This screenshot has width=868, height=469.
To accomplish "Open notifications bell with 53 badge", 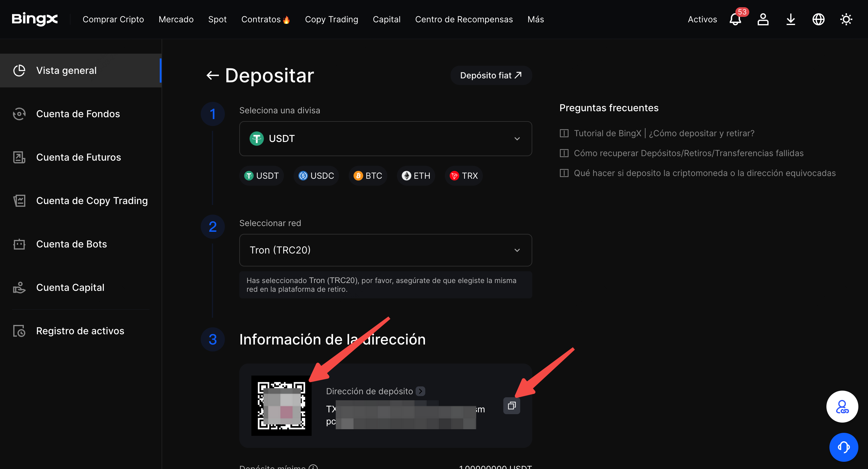I will pos(735,20).
